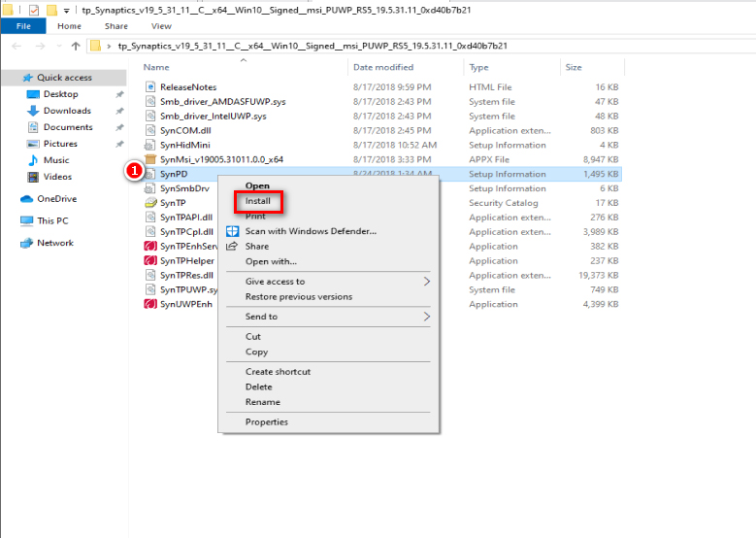Viewport: 756px width, 538px height.
Task: Open Quick Access Toolbar customize dropdown
Action: coord(67,10)
